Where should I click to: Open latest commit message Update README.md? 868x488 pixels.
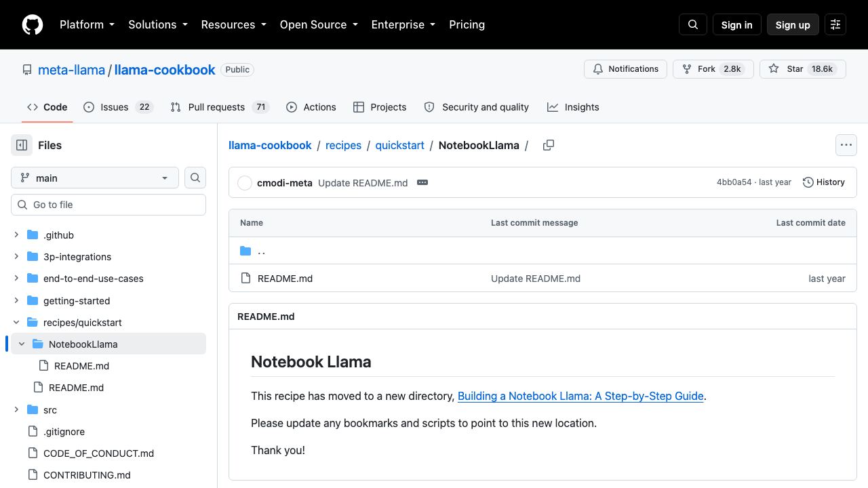363,183
